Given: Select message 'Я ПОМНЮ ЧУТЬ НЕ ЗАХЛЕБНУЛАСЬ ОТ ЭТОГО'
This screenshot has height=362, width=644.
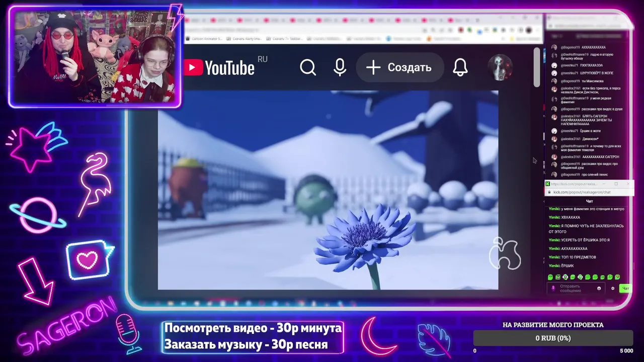Looking at the screenshot, I should click(587, 229).
